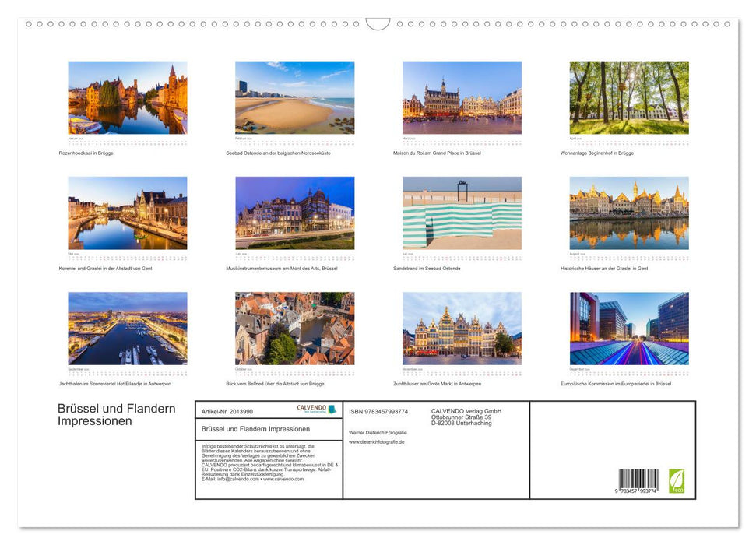Viewport: 756px width, 545px height.
Task: Click the ISBN barcode graphic
Action: pyautogui.click(x=637, y=479)
